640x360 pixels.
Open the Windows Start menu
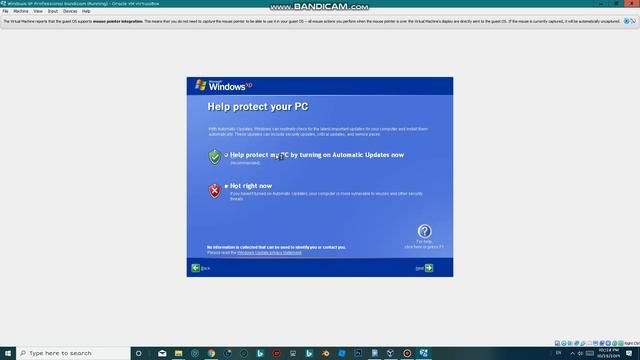point(8,353)
